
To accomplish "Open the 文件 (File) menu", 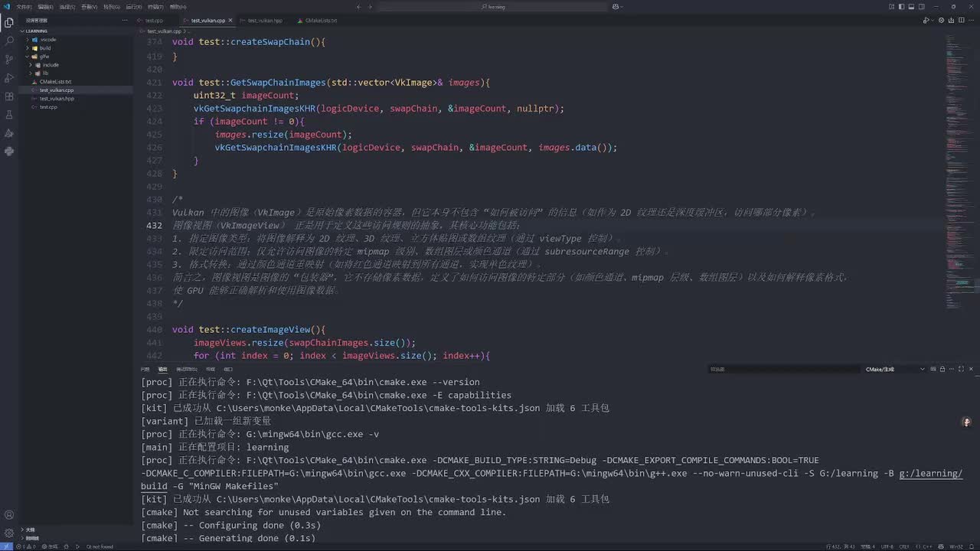I will click(24, 7).
